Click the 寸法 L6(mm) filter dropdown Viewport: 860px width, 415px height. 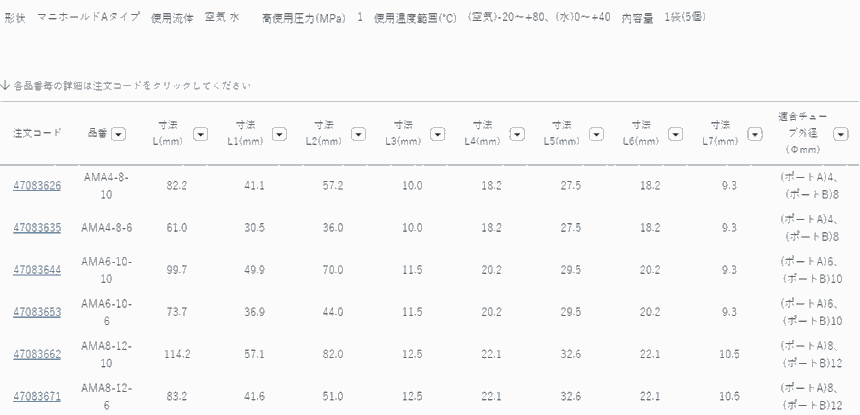coord(676,133)
